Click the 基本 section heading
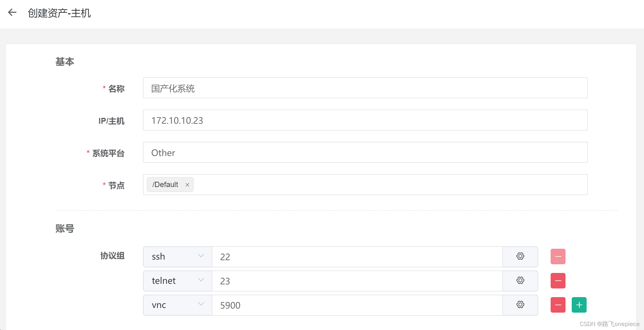The width and height of the screenshot is (644, 330). (x=65, y=61)
